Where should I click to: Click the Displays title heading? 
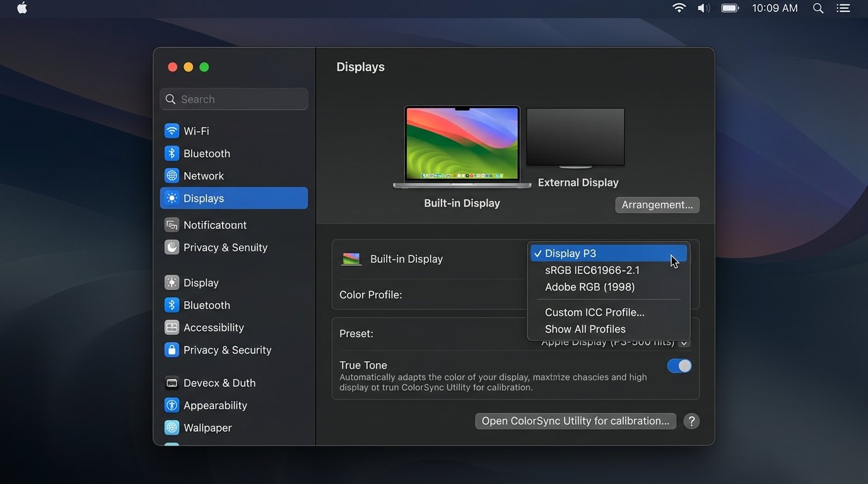(361, 67)
